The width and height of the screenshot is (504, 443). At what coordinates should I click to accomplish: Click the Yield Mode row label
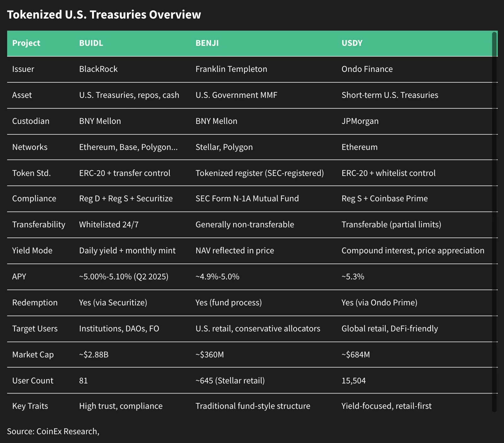click(x=32, y=251)
